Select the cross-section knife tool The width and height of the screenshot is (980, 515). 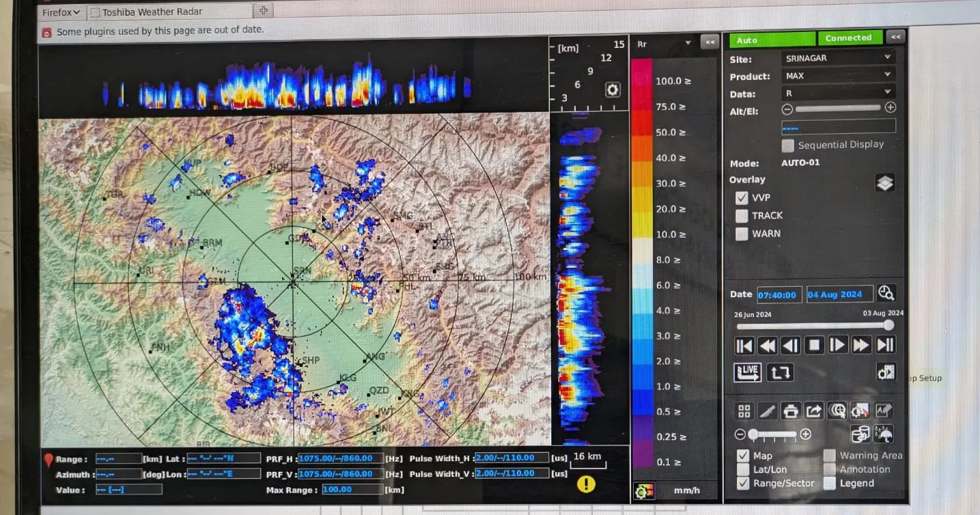(768, 411)
